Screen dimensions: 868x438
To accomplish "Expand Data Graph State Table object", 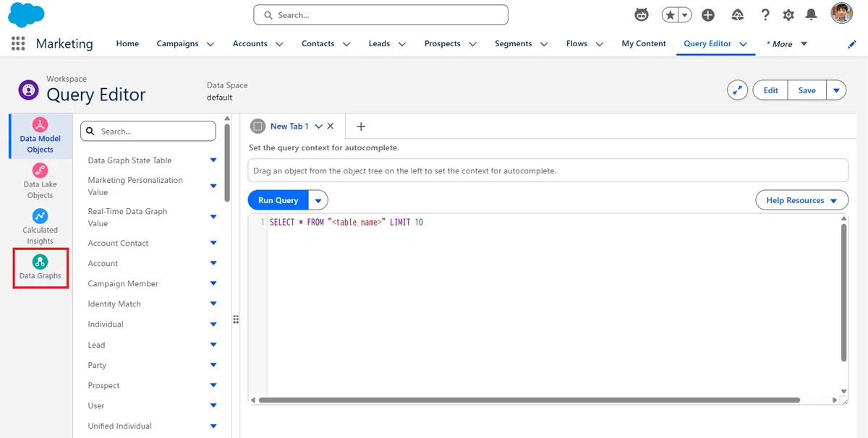I will click(213, 160).
